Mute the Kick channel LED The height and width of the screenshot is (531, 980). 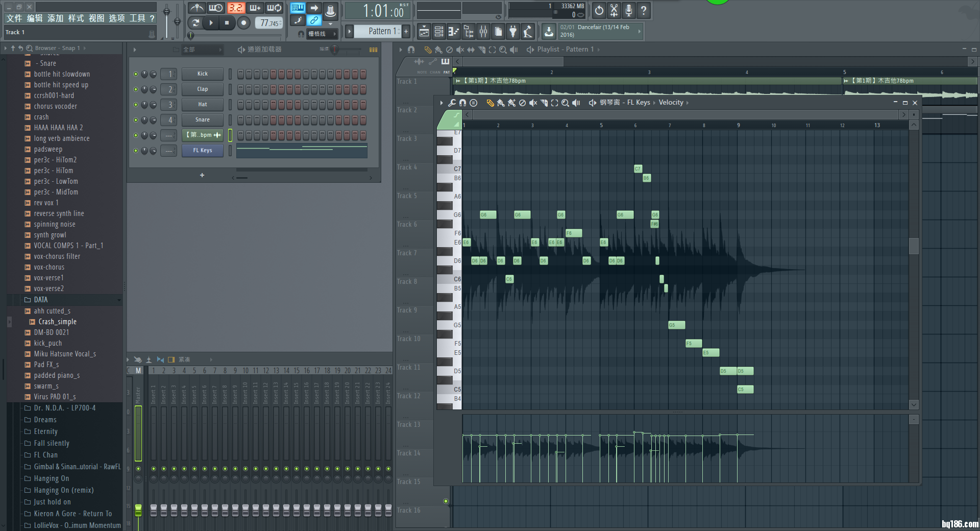click(x=136, y=74)
